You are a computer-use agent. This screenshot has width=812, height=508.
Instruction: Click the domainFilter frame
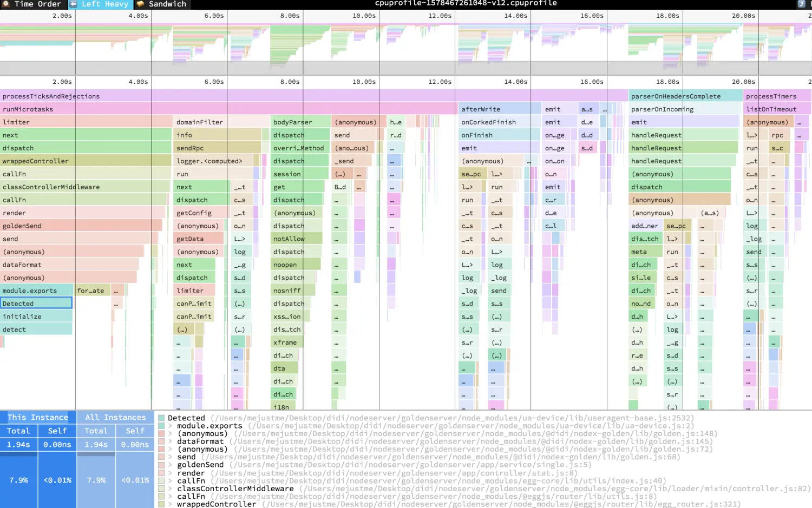220,122
